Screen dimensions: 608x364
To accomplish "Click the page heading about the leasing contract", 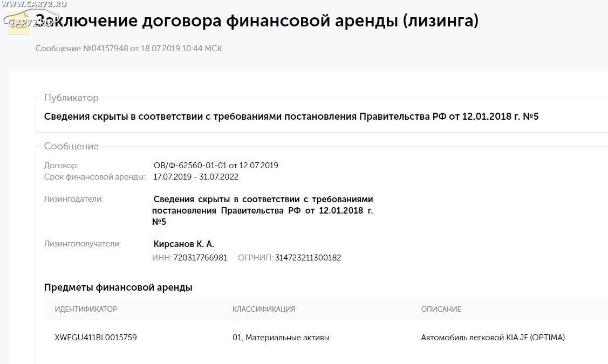I will coord(257,20).
